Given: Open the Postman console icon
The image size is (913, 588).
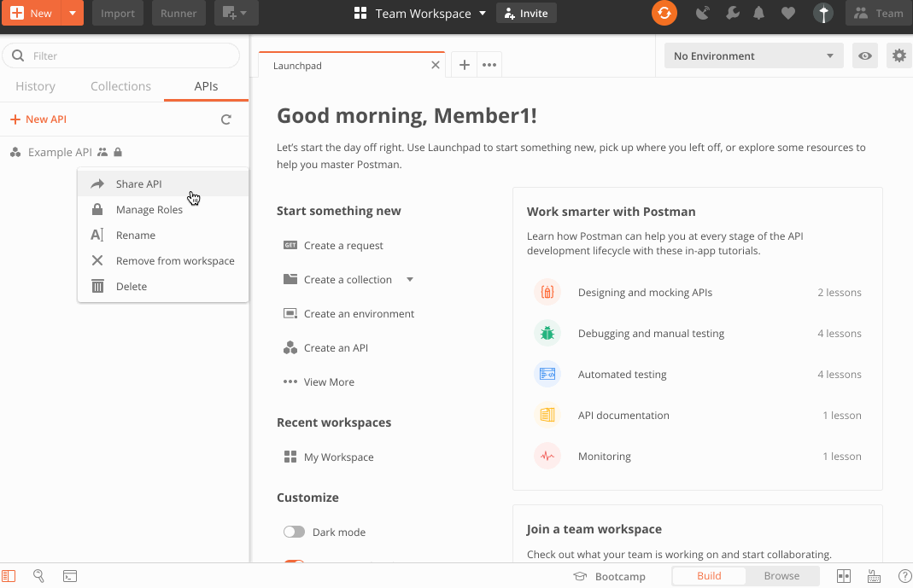Looking at the screenshot, I should [70, 576].
